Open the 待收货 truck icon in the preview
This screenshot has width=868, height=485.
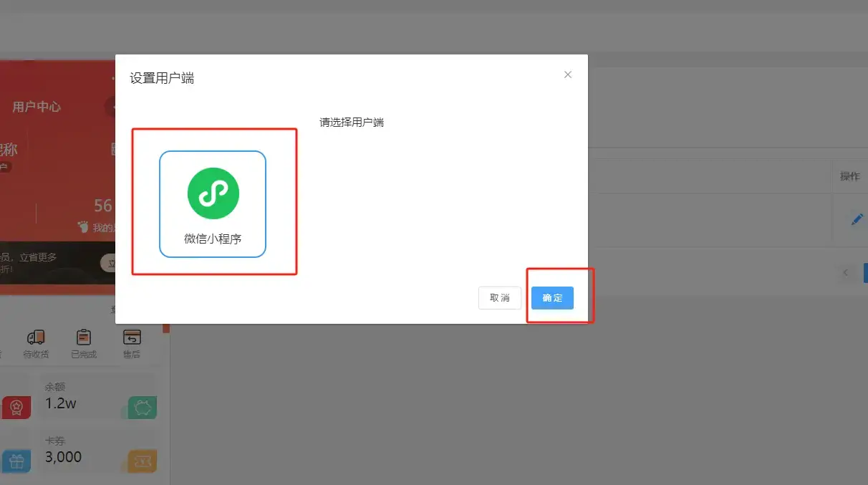36,337
